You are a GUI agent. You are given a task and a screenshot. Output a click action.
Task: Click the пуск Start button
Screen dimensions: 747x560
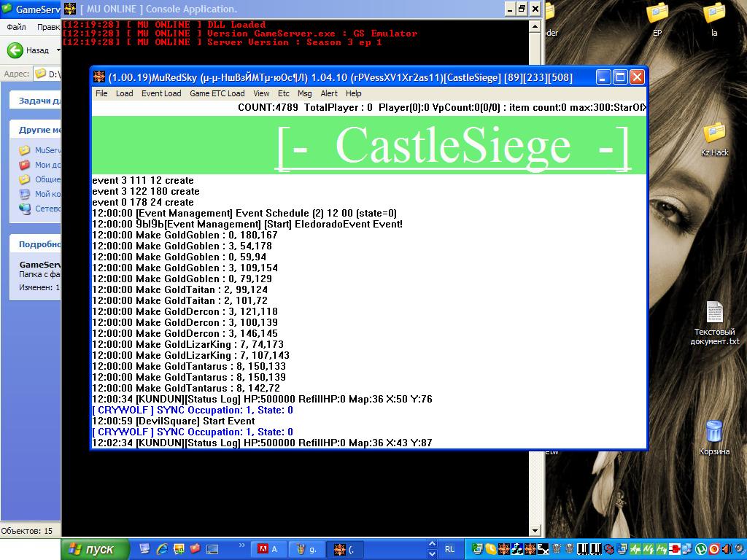(x=96, y=550)
